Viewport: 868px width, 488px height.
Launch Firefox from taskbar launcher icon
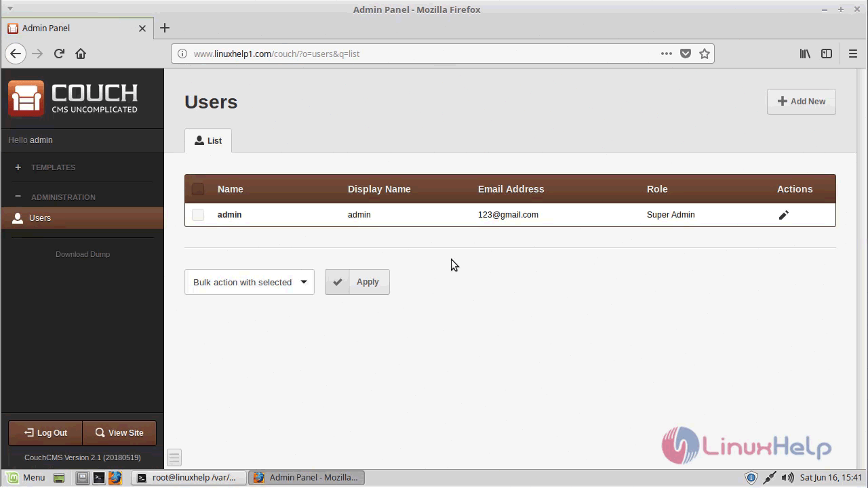[115, 478]
